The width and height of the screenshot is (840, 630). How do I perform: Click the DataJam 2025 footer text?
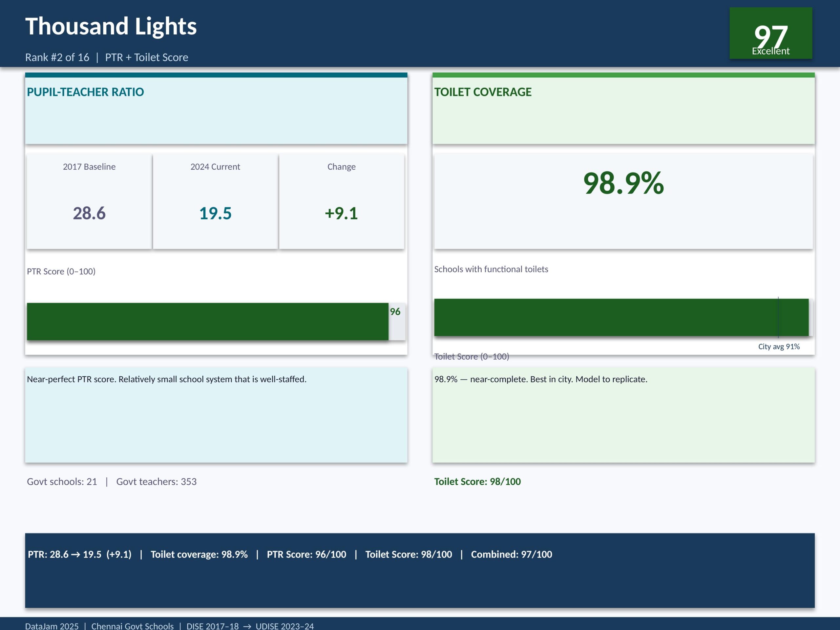(x=52, y=626)
